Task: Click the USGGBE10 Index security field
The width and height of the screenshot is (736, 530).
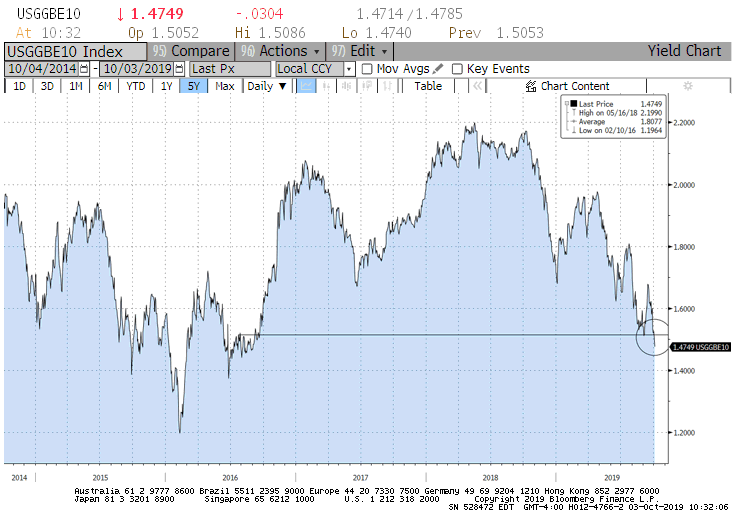Action: [75, 51]
